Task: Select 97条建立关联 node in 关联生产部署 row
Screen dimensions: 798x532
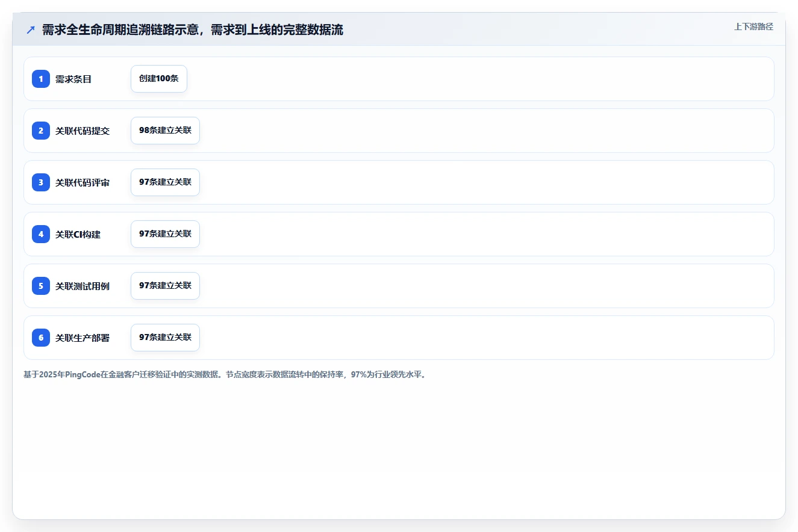Action: [165, 338]
